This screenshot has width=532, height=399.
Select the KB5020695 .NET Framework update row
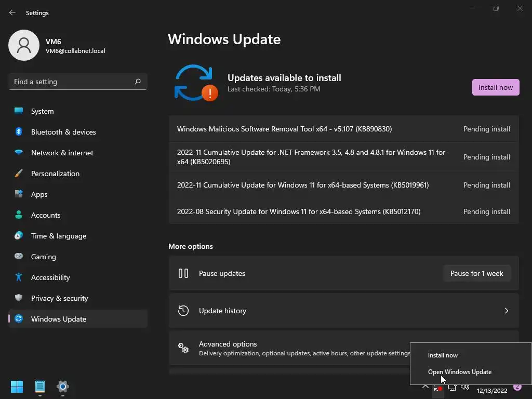click(344, 157)
